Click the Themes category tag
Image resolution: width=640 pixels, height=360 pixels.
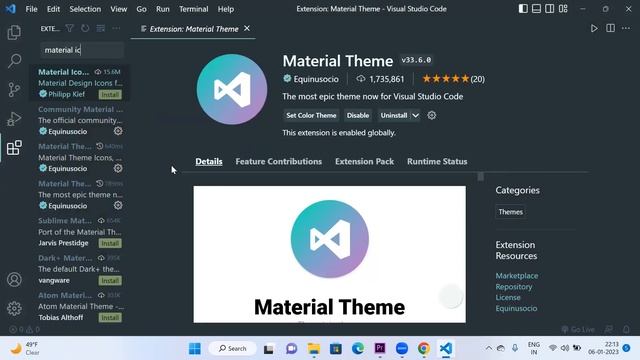(x=511, y=212)
